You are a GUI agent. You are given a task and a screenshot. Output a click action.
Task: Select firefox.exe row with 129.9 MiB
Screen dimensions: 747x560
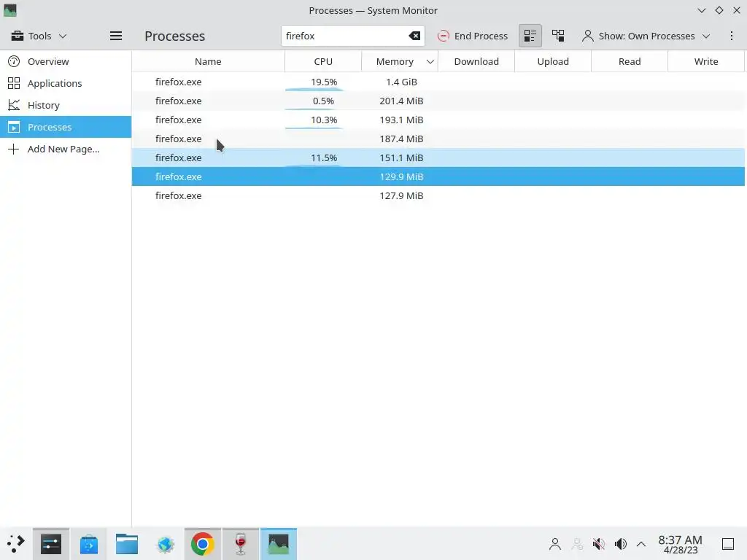pos(438,176)
